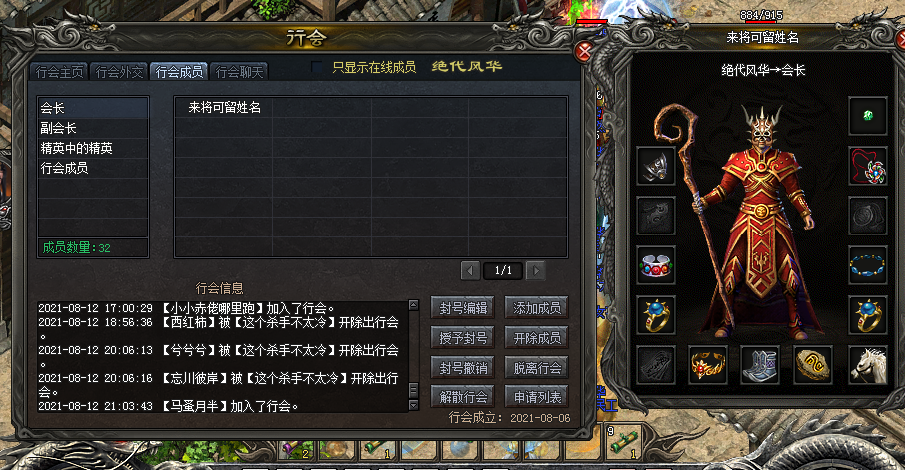Switch to 行会主页 tab
The height and width of the screenshot is (470, 905).
(x=59, y=72)
